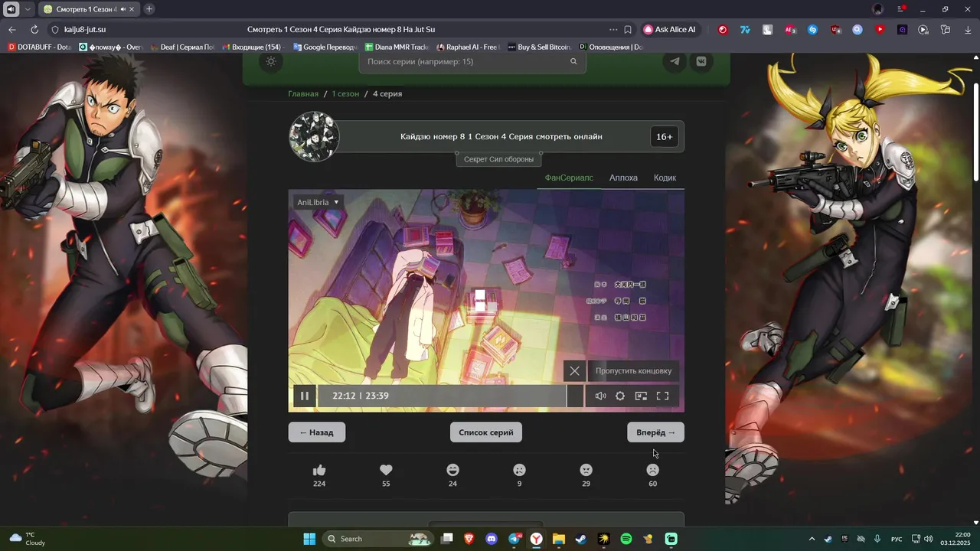Show hidden tray icons chevron

pyautogui.click(x=812, y=539)
